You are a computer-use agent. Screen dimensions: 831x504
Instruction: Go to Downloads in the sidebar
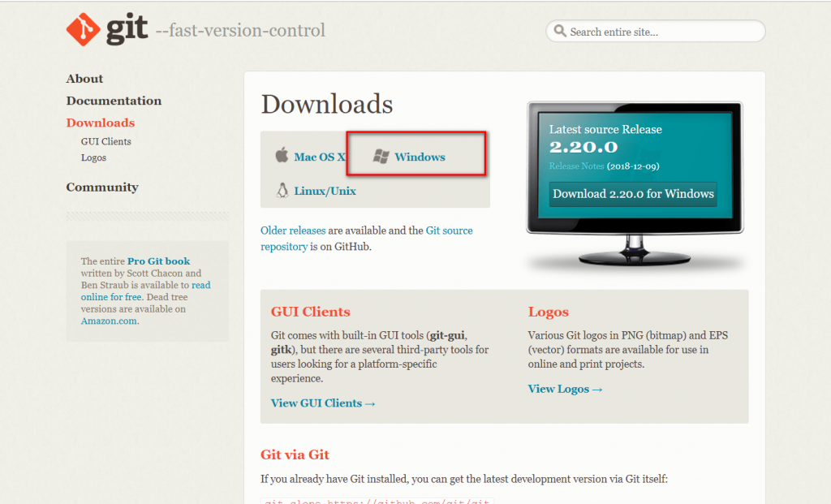pos(101,123)
